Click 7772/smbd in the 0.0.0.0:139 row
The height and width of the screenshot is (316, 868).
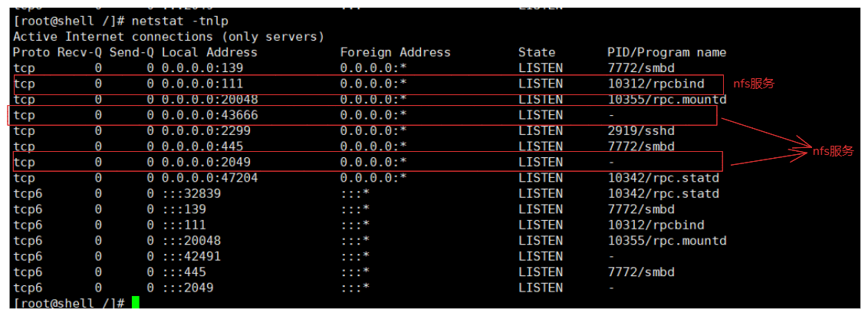pos(640,68)
